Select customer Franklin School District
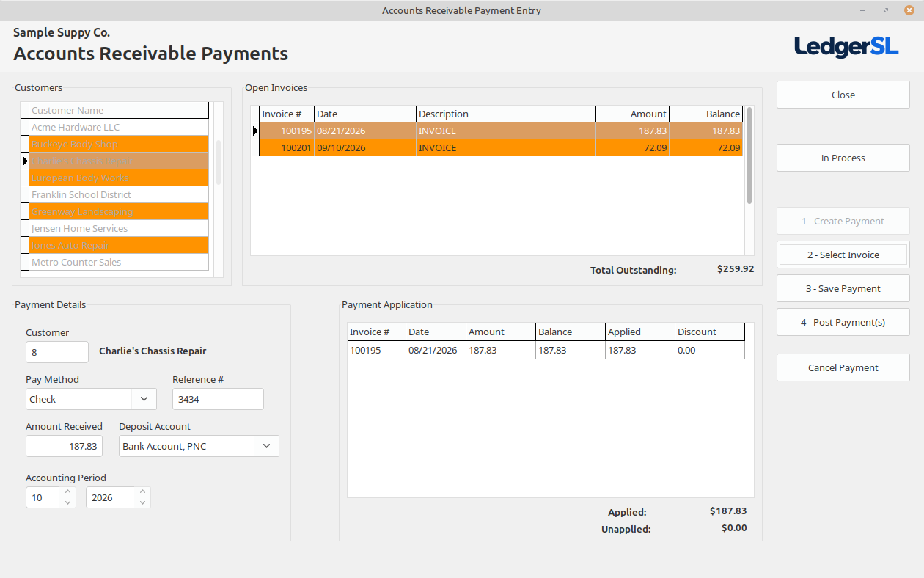Image resolution: width=924 pixels, height=578 pixels. pyautogui.click(x=120, y=194)
